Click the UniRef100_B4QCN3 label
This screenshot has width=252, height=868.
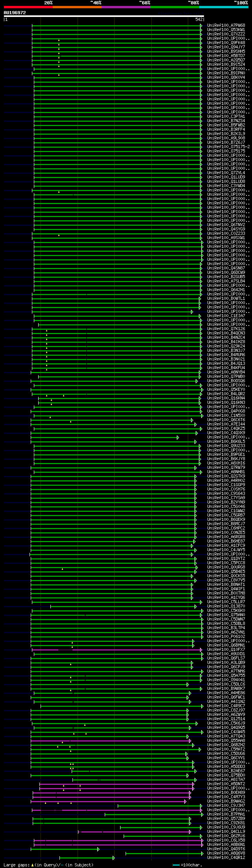226,333
